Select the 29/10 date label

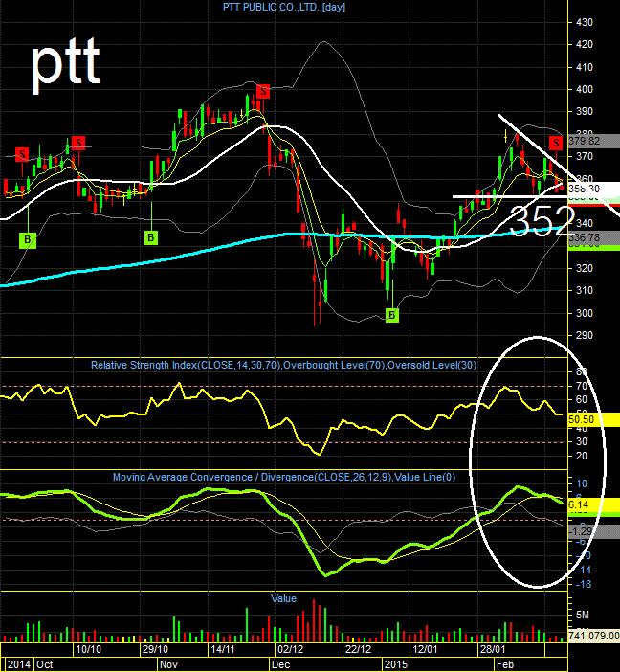point(155,649)
